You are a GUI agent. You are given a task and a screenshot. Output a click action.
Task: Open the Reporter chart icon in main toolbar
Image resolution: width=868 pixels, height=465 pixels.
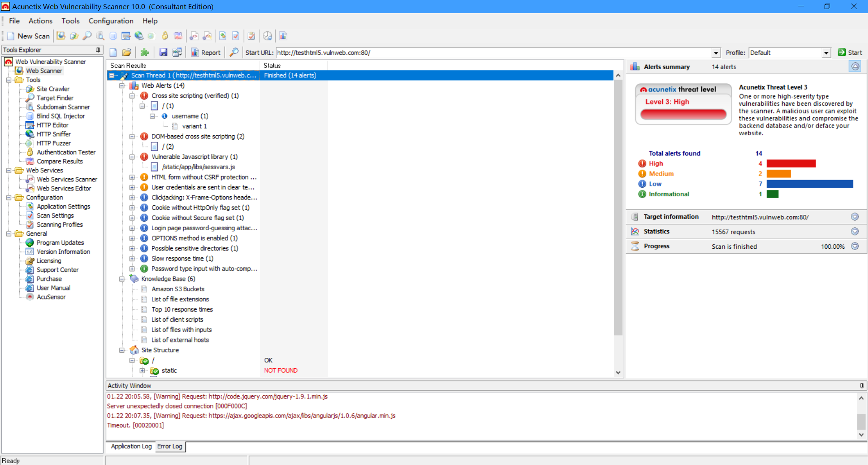284,36
